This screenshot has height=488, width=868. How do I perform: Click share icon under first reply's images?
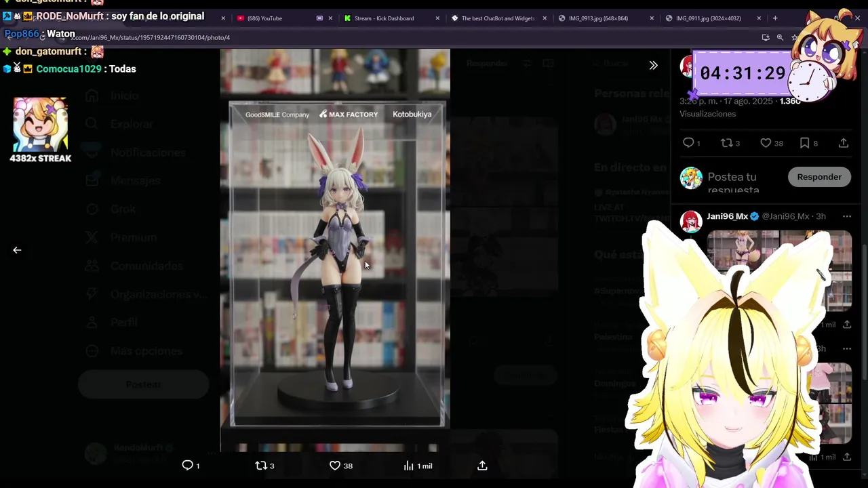click(x=847, y=325)
